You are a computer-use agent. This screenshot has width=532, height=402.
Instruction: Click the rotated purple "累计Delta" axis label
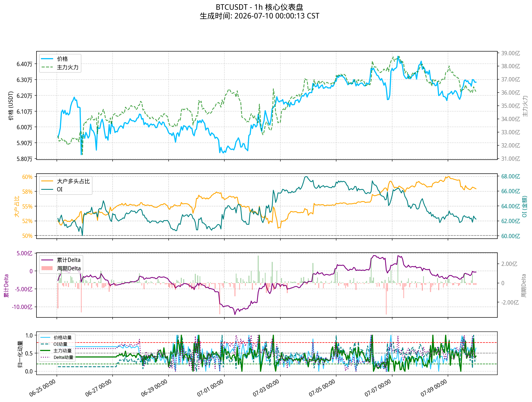pyautogui.click(x=6, y=286)
